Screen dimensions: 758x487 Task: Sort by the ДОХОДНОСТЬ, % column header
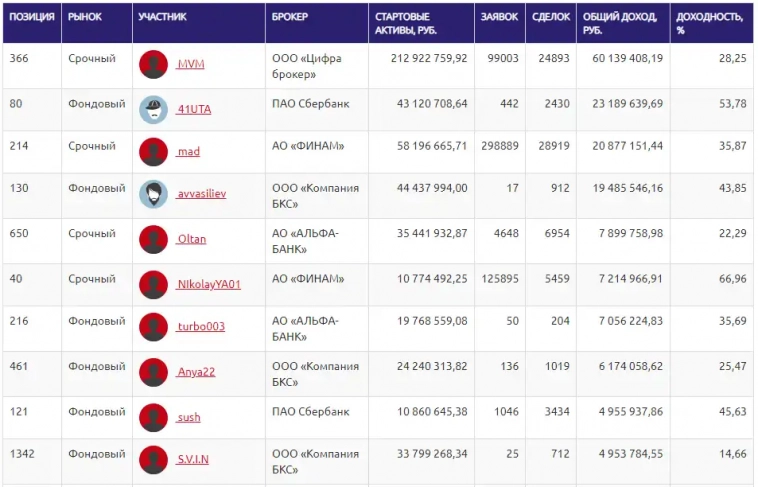[710, 23]
